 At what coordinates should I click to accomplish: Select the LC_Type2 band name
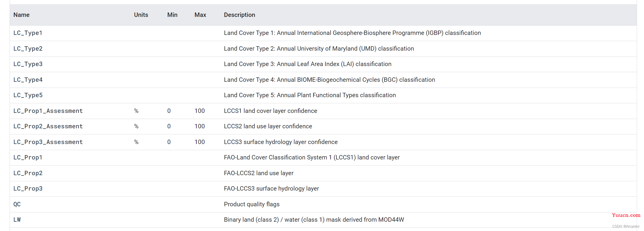pos(28,49)
